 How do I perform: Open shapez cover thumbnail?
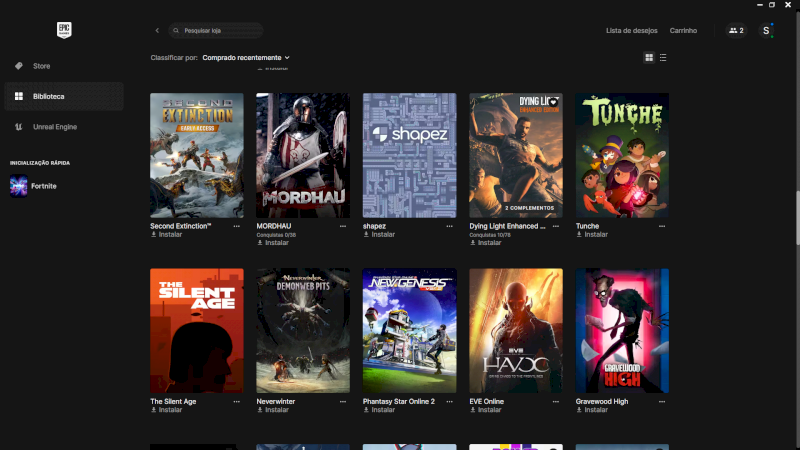[x=410, y=156]
